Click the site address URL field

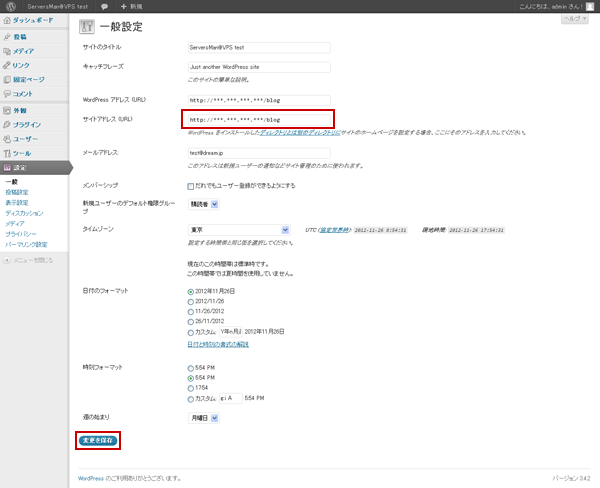pos(259,120)
